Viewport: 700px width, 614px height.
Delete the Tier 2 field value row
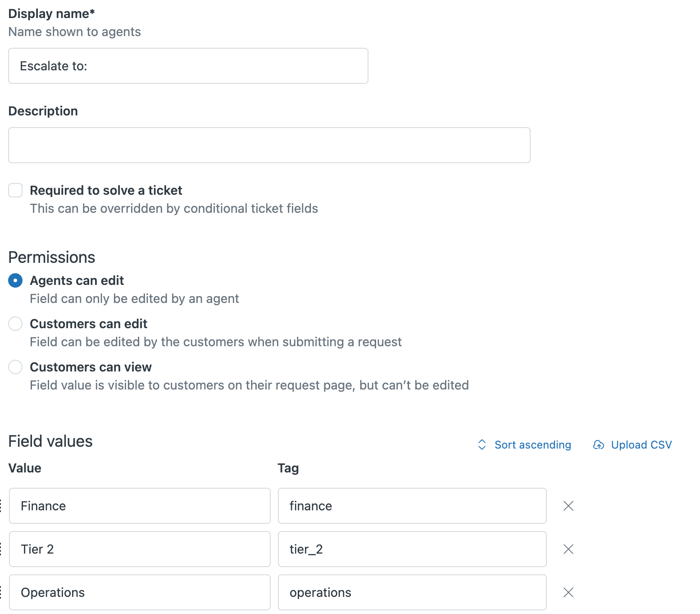coord(568,549)
